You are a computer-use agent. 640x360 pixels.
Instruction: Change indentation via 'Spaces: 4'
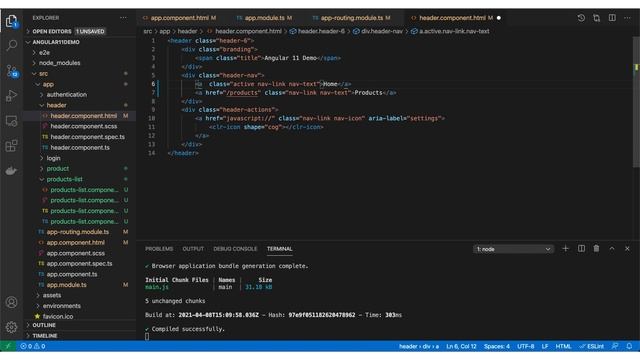[497, 346]
